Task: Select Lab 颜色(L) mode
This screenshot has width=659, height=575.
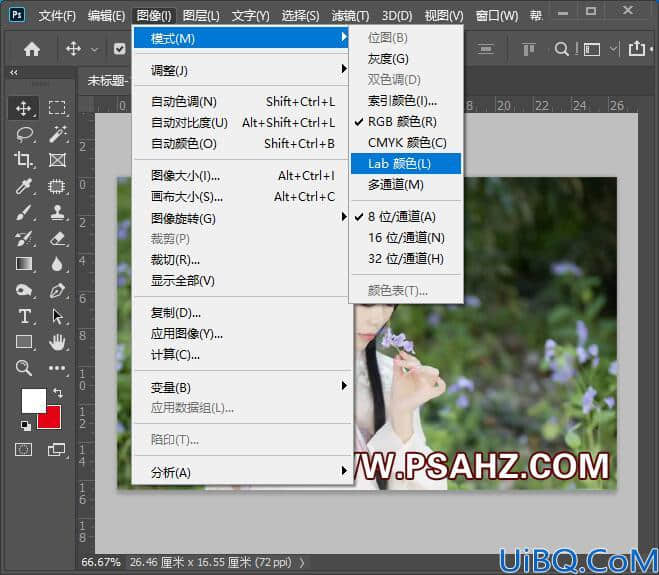Action: pyautogui.click(x=406, y=164)
